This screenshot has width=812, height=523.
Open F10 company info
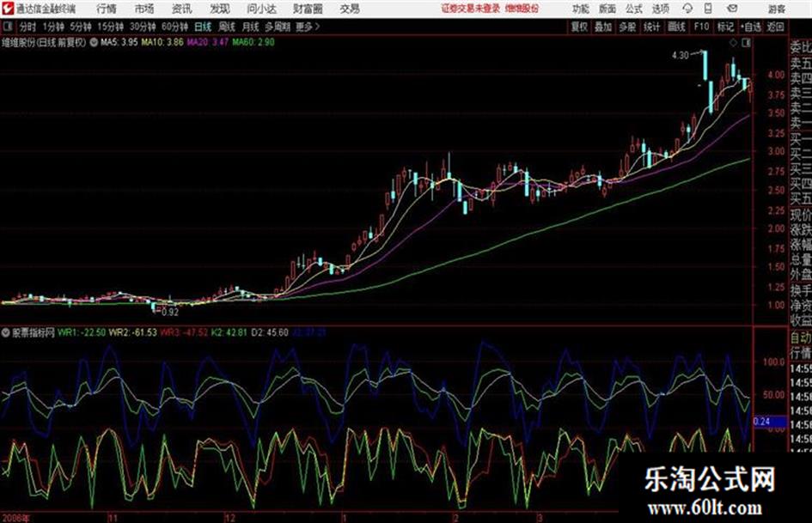point(701,27)
